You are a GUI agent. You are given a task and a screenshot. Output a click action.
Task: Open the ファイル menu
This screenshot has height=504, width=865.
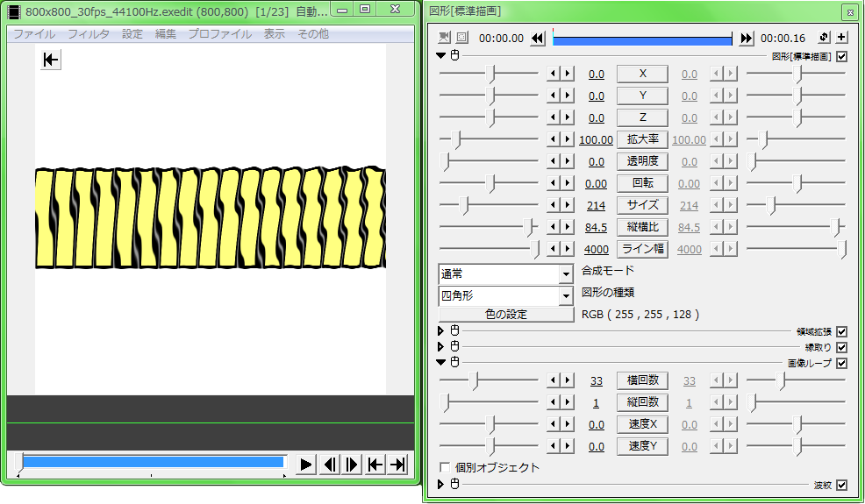tap(34, 34)
